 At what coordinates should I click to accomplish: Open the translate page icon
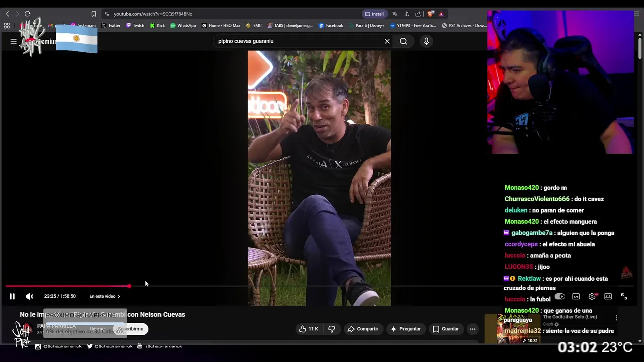(x=395, y=14)
